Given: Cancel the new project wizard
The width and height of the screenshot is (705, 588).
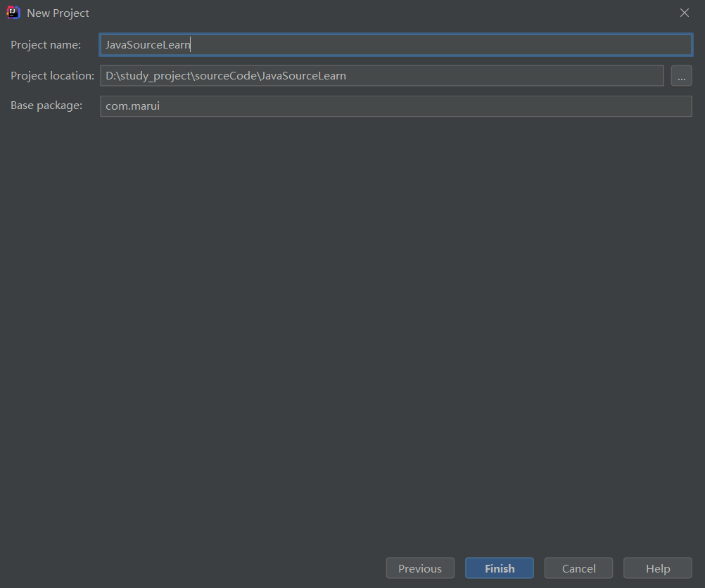Looking at the screenshot, I should click(578, 568).
